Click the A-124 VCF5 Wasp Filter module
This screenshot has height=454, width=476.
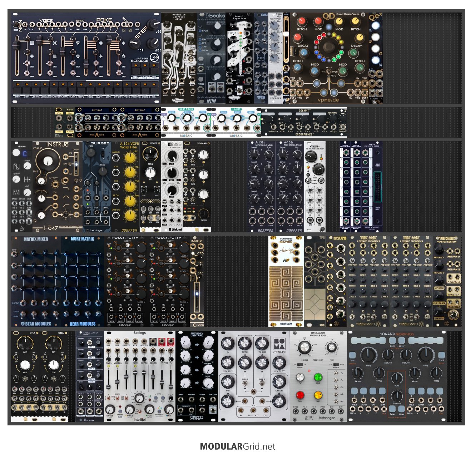[x=125, y=187]
